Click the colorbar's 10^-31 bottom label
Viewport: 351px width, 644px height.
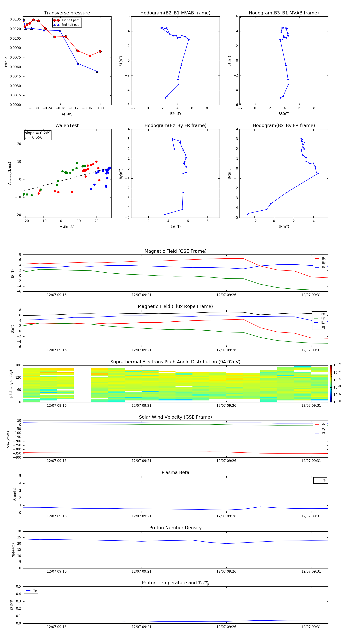click(x=337, y=402)
